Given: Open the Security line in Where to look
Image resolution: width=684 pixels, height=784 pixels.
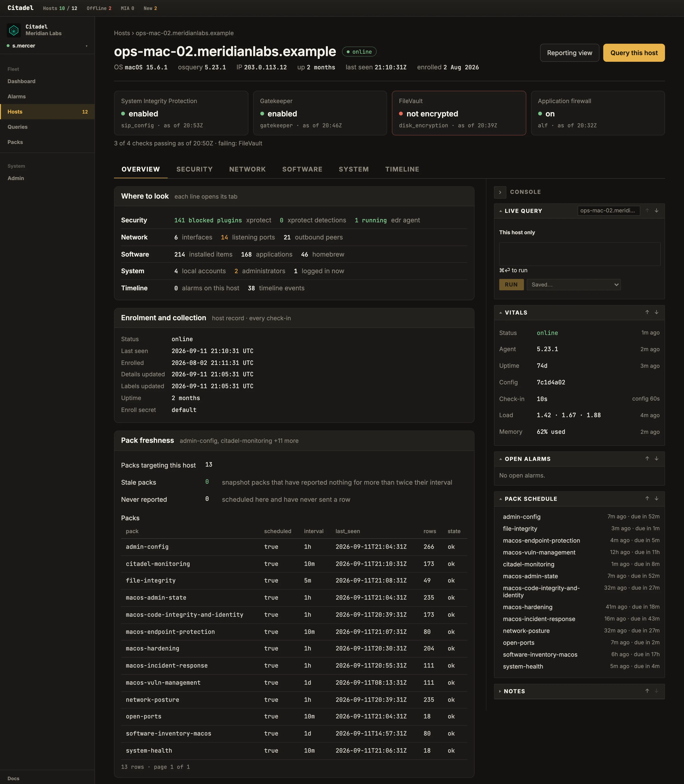Looking at the screenshot, I should click(x=294, y=220).
